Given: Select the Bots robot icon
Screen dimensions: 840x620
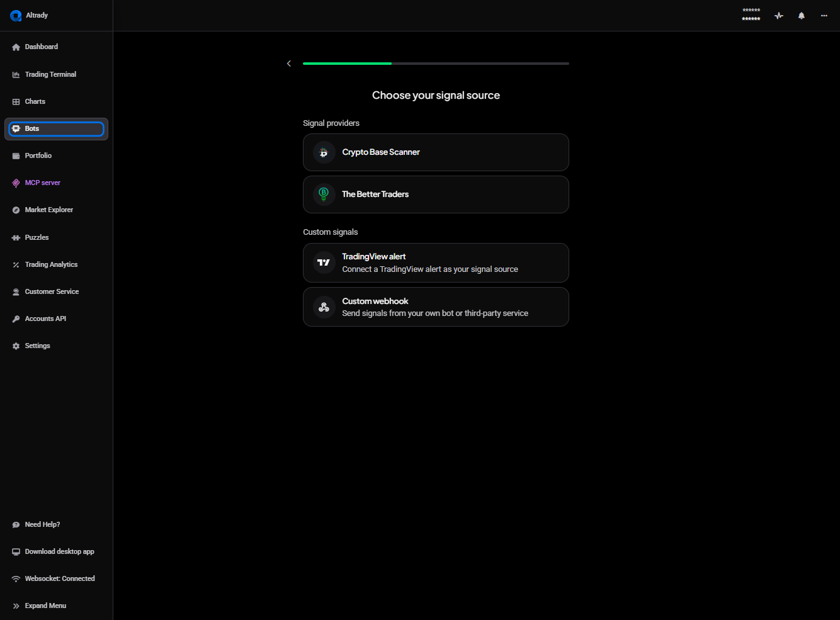Looking at the screenshot, I should [x=16, y=128].
